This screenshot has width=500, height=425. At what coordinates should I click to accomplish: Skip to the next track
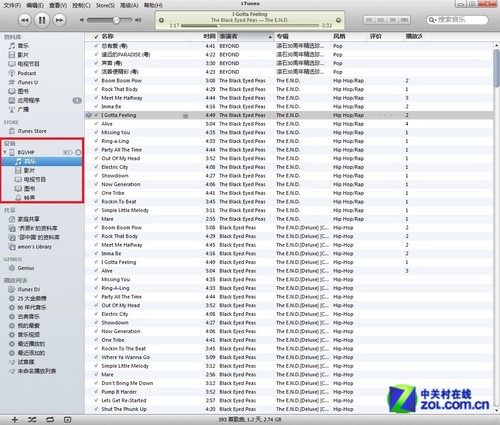[59, 20]
